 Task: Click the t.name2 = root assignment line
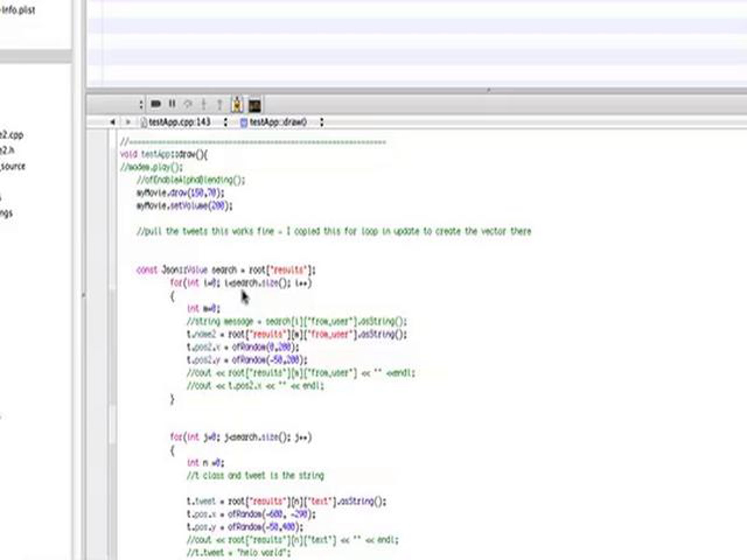[297, 334]
